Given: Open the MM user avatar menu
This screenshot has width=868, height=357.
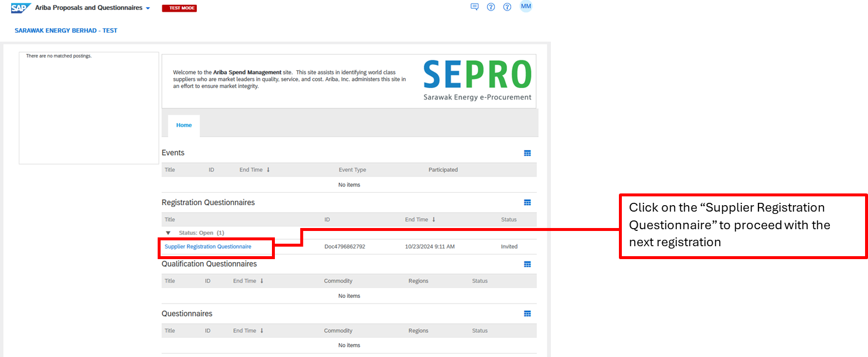Looking at the screenshot, I should click(526, 6).
